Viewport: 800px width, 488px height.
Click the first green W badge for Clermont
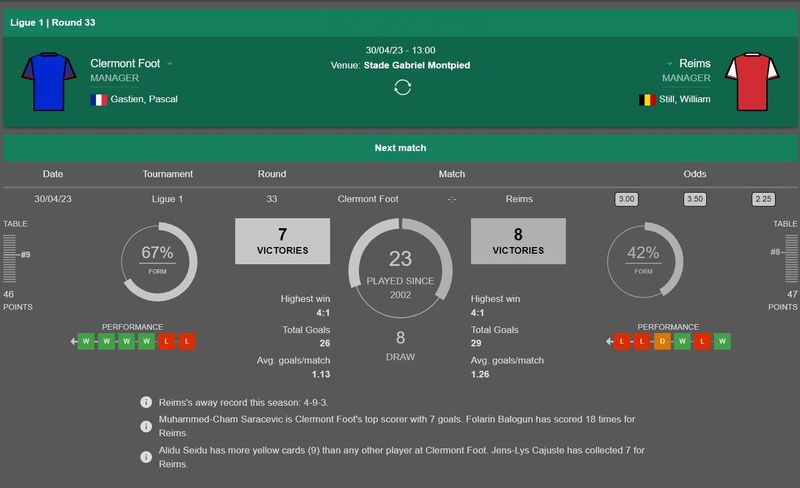click(86, 341)
